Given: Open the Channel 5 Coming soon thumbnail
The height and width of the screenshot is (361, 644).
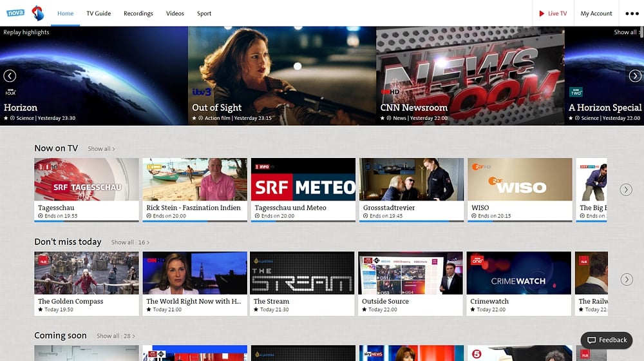Looking at the screenshot, I should point(520,353).
